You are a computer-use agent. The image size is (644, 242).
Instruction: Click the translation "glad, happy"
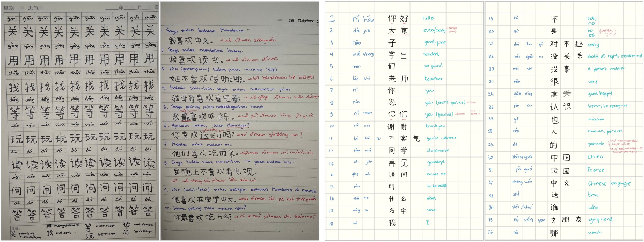tap(599, 94)
